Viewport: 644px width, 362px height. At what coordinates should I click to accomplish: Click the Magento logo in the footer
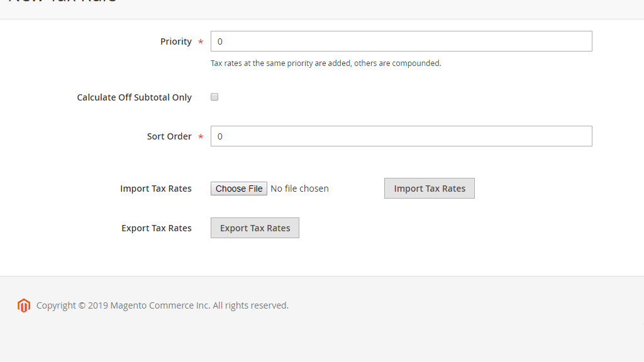23,305
